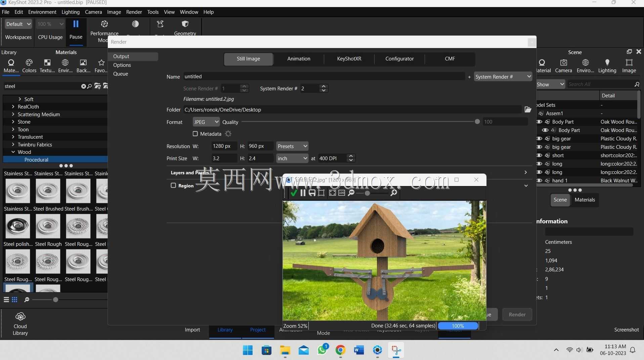Expand the Stone material category
644x360 pixels.
tap(13, 122)
